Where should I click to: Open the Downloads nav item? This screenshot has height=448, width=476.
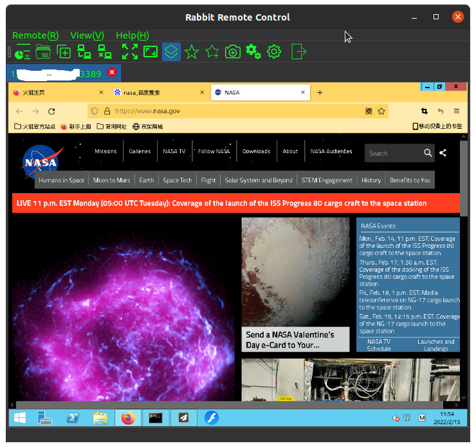pos(256,151)
